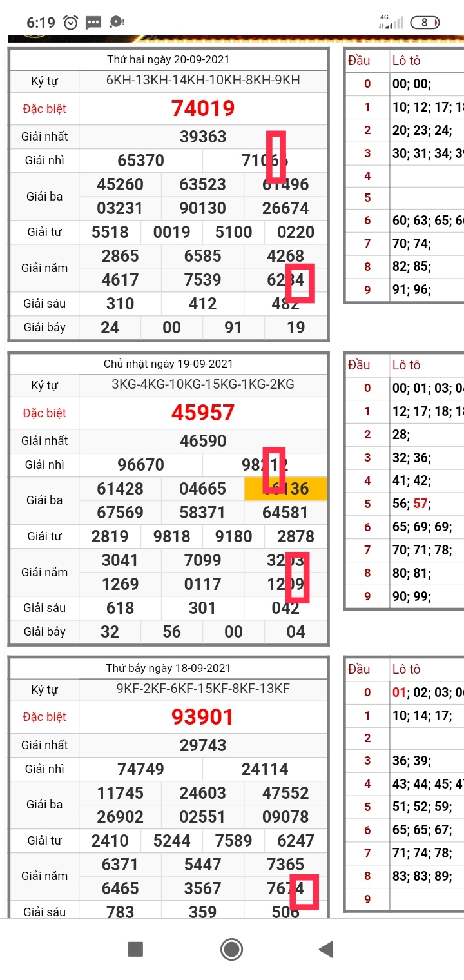Tap seventh prize number 56
Screen dimensions: 464x980
point(172,632)
